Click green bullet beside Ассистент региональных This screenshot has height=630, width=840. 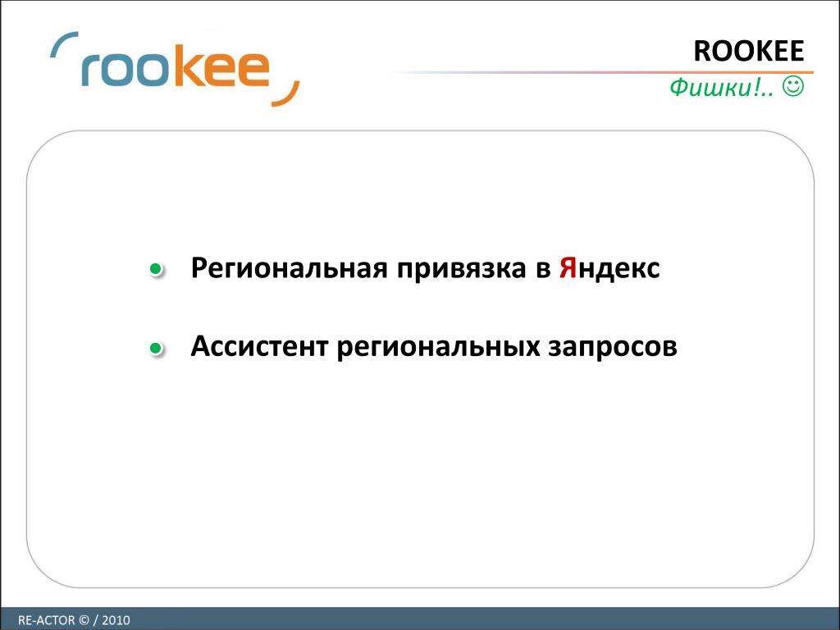point(156,349)
